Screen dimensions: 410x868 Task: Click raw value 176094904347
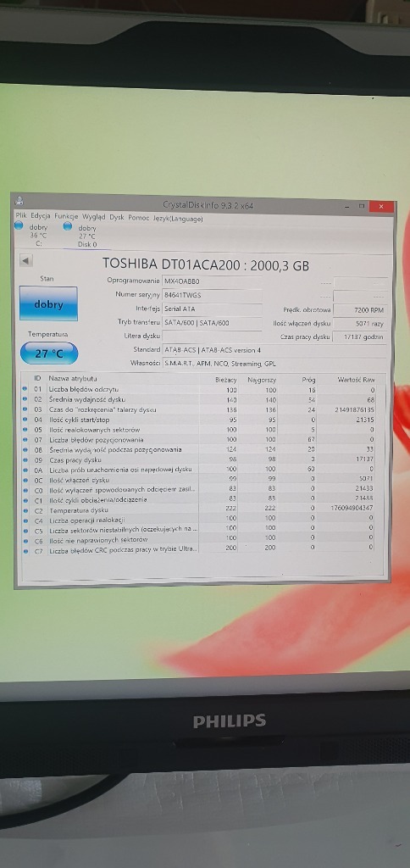pyautogui.click(x=353, y=509)
